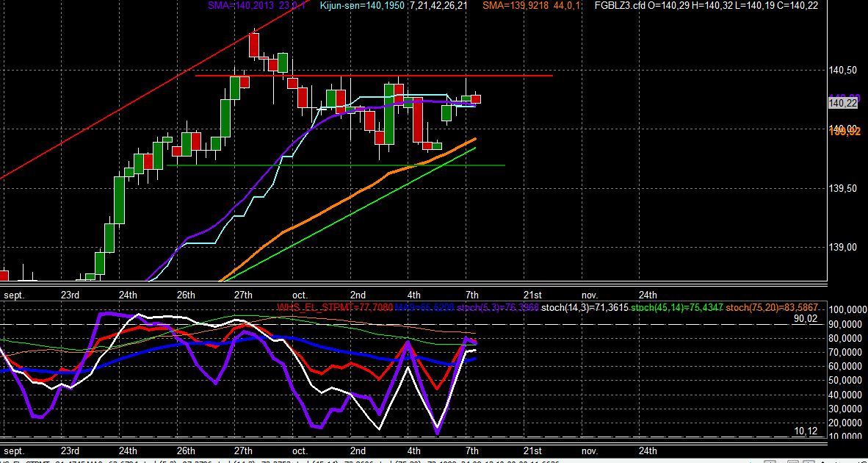Viewport: 868px width, 463px height.
Task: Click the 140,50 price axis value
Action: 843,70
